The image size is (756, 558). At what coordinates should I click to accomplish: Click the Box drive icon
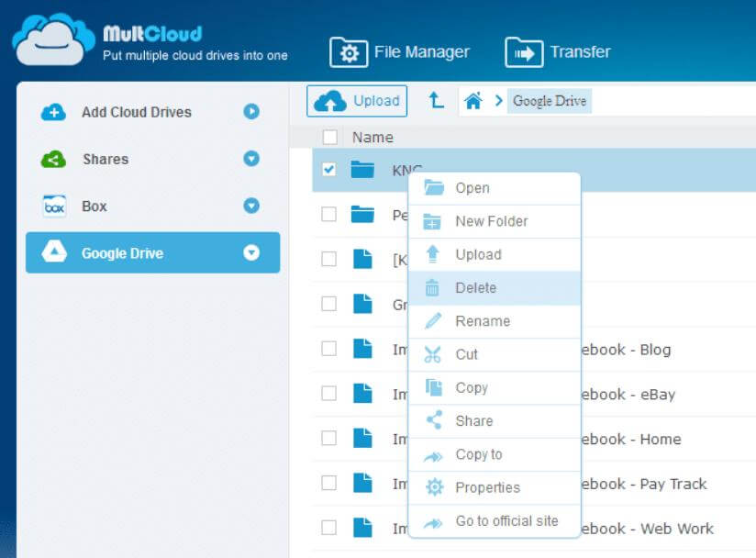(54, 206)
